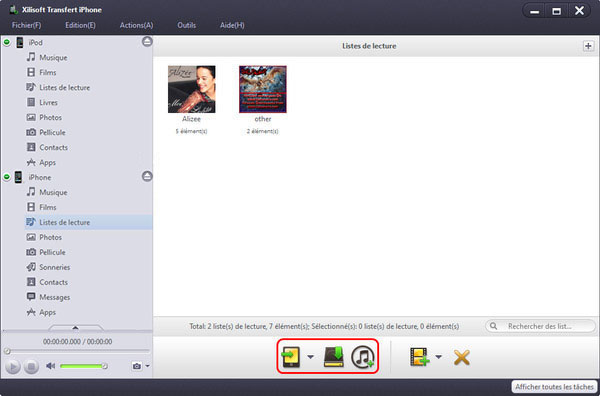Click the playback progress seek bar
600x396 pixels.
pos(77,350)
